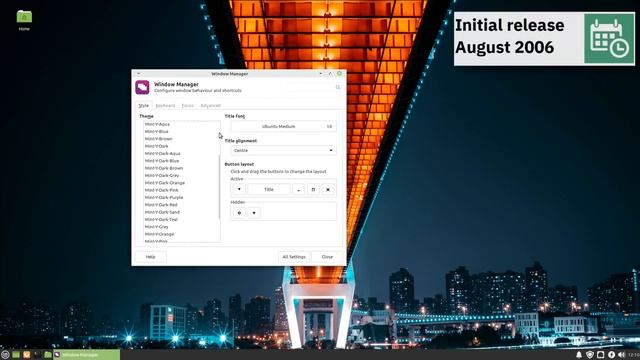Click the shade arrow button in Hidden layout

pos(253,213)
